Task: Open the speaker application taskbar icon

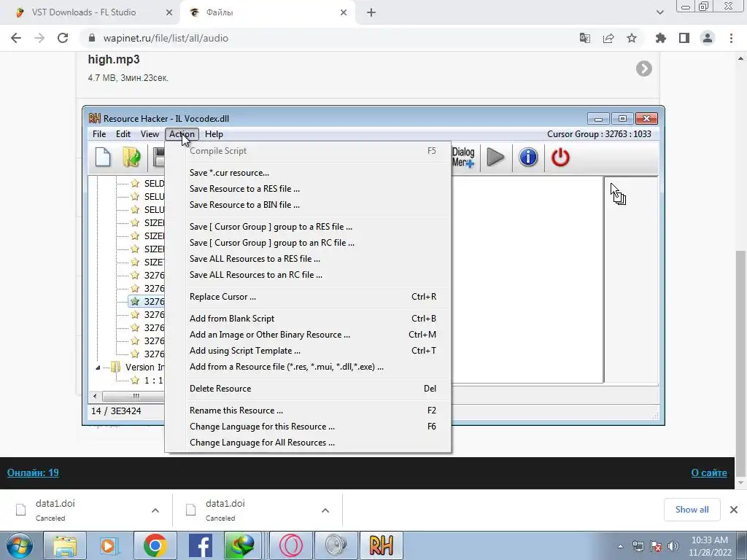Action: pyautogui.click(x=336, y=545)
